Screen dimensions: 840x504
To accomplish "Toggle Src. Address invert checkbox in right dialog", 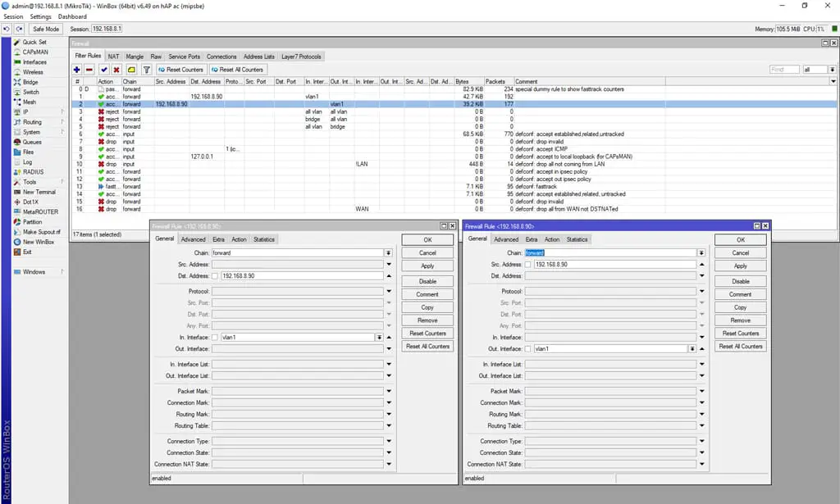I will (x=527, y=265).
